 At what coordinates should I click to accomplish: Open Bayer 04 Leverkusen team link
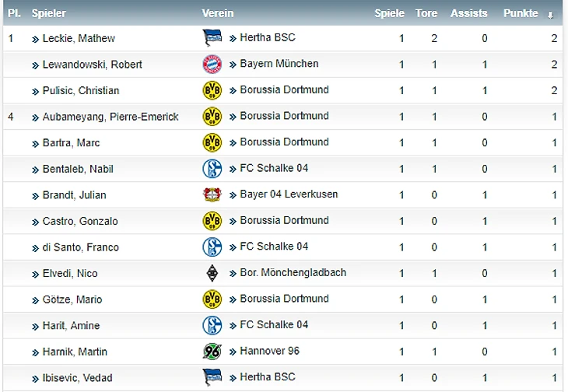pos(289,194)
